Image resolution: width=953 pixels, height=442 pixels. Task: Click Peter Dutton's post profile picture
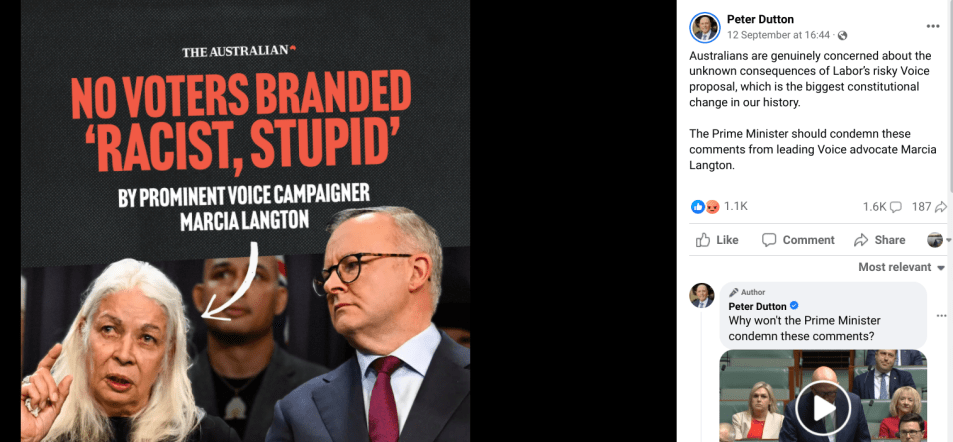coord(705,27)
